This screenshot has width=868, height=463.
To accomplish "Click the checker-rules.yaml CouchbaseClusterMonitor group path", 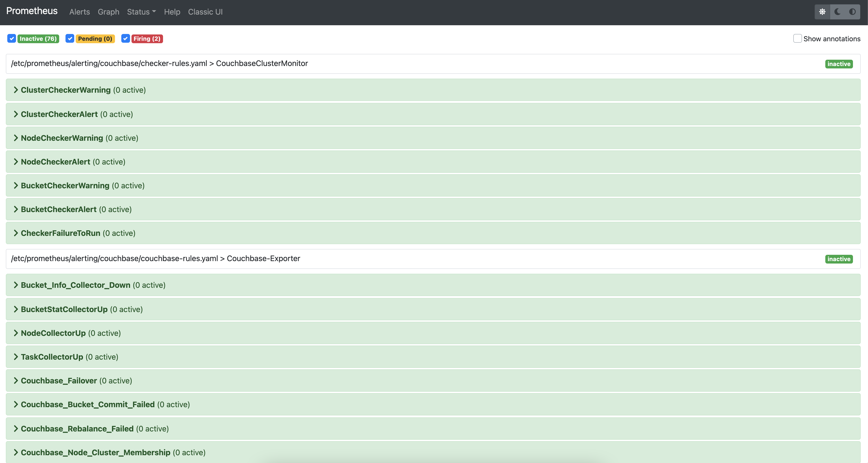I will pos(159,63).
